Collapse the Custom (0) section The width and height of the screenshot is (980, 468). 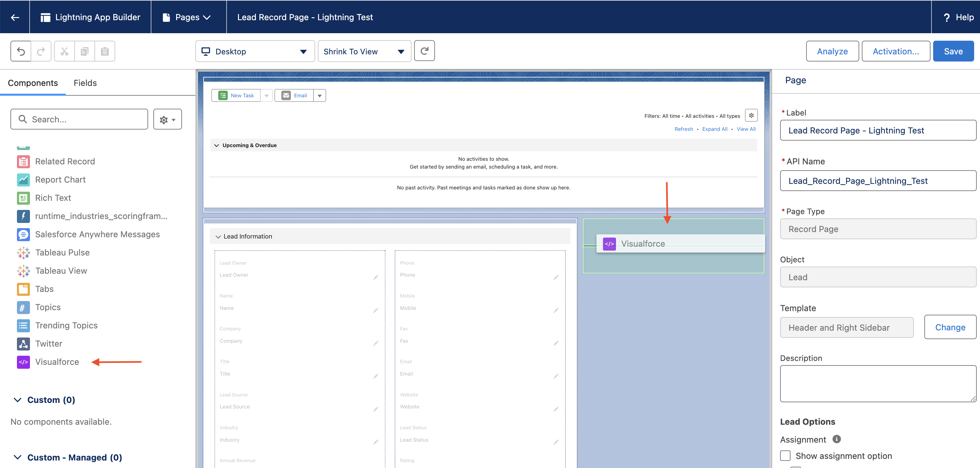(18, 400)
